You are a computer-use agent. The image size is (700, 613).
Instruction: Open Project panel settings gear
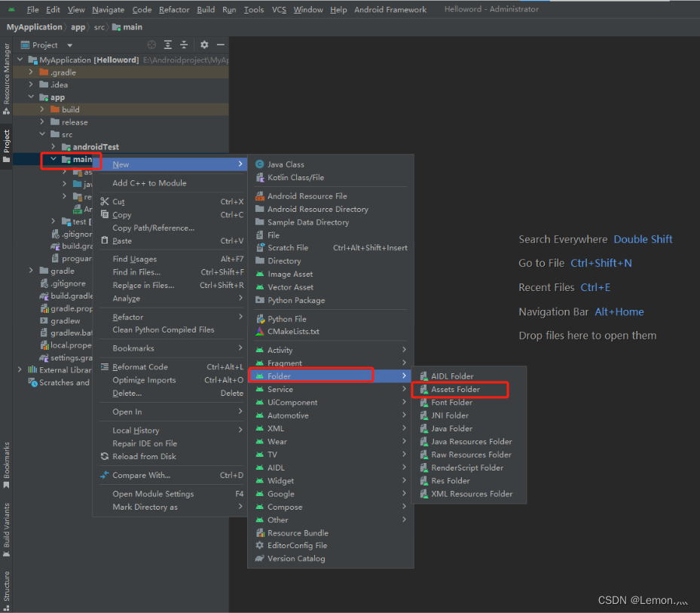point(204,44)
